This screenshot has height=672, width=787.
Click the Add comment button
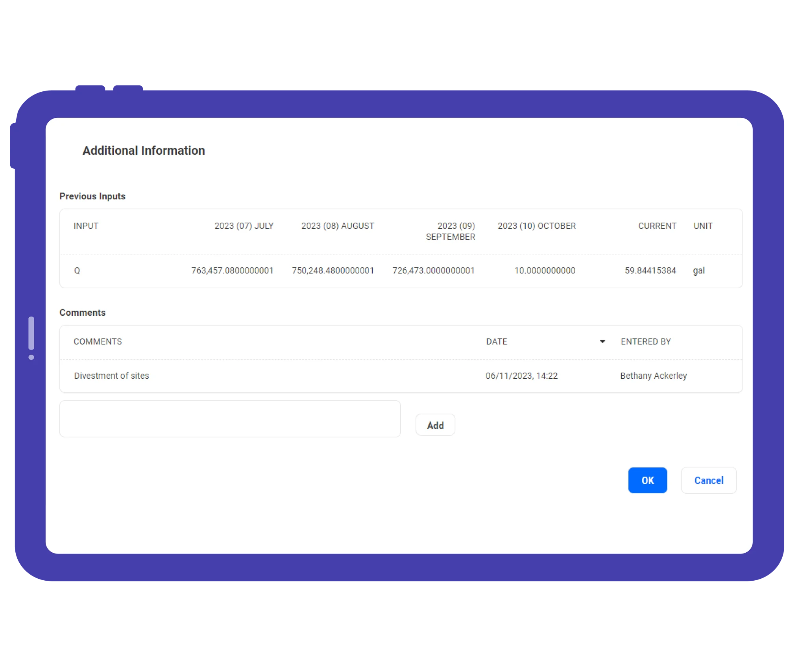(435, 425)
